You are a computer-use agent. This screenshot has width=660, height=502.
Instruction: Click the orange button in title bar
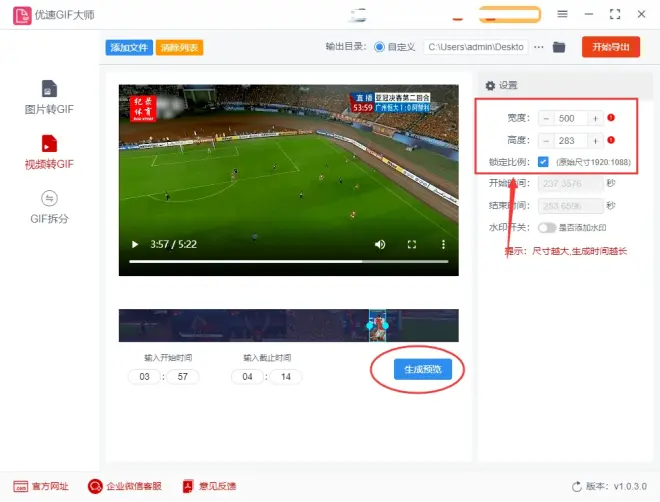point(510,15)
